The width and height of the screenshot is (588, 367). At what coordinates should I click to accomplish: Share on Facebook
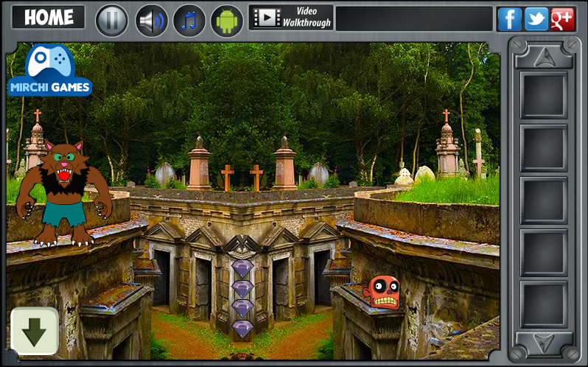(509, 19)
